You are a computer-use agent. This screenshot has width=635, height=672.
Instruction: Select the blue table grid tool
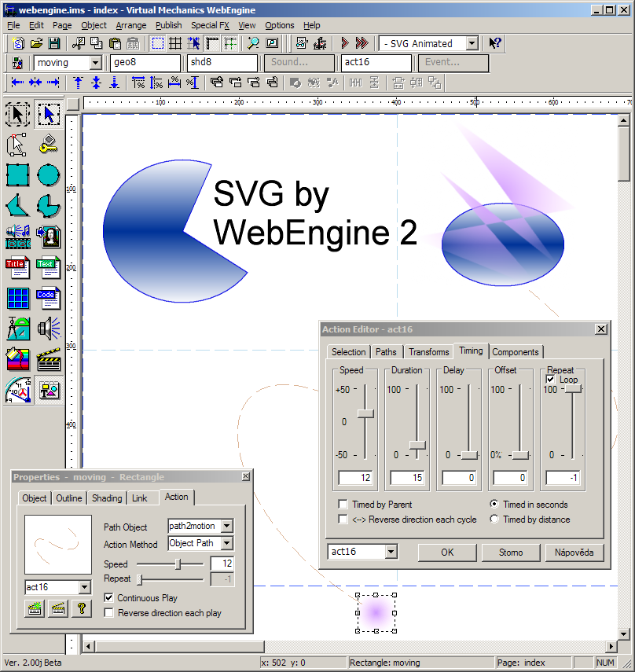[17, 299]
